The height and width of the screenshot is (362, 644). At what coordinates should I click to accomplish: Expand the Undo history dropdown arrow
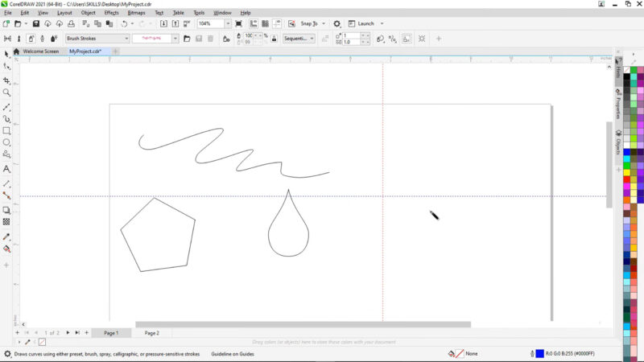132,24
